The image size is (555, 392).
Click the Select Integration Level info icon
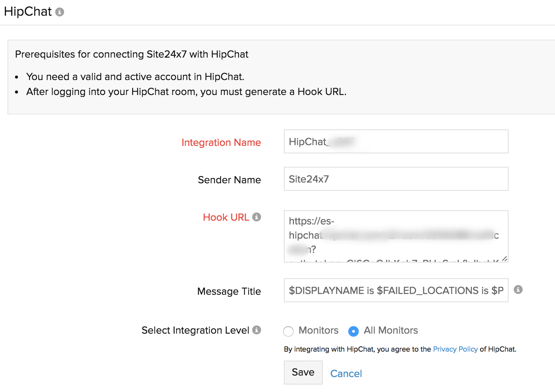pos(257,330)
